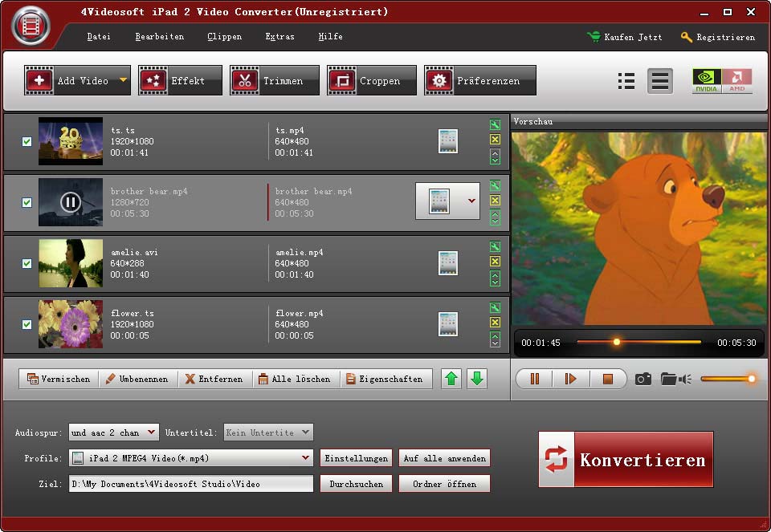771x532 pixels.
Task: Click the Konvertieren button
Action: click(626, 460)
